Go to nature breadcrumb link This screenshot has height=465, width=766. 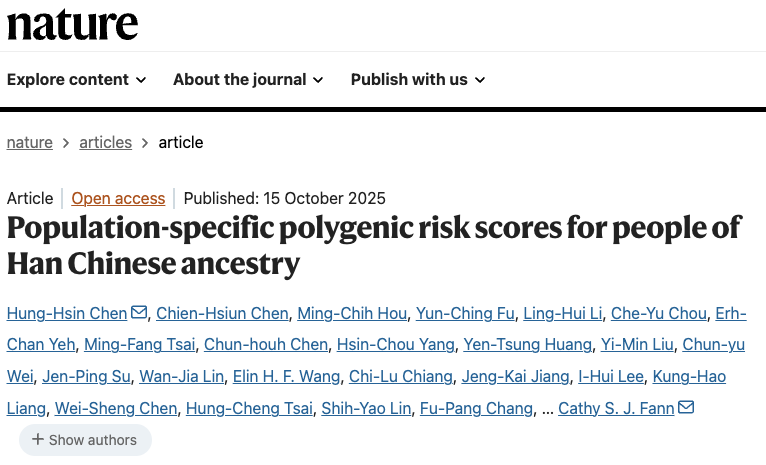(x=30, y=143)
